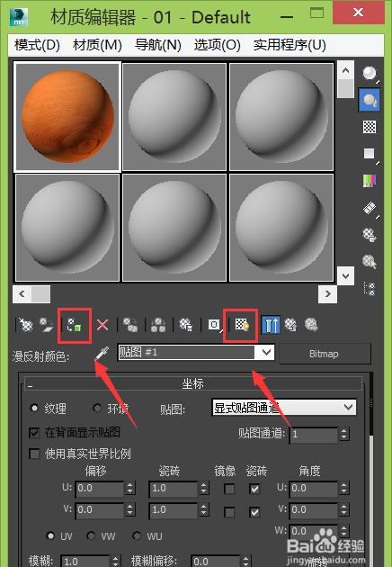The height and width of the screenshot is (567, 392).
Task: Select the VW radio button
Action: pos(91,535)
